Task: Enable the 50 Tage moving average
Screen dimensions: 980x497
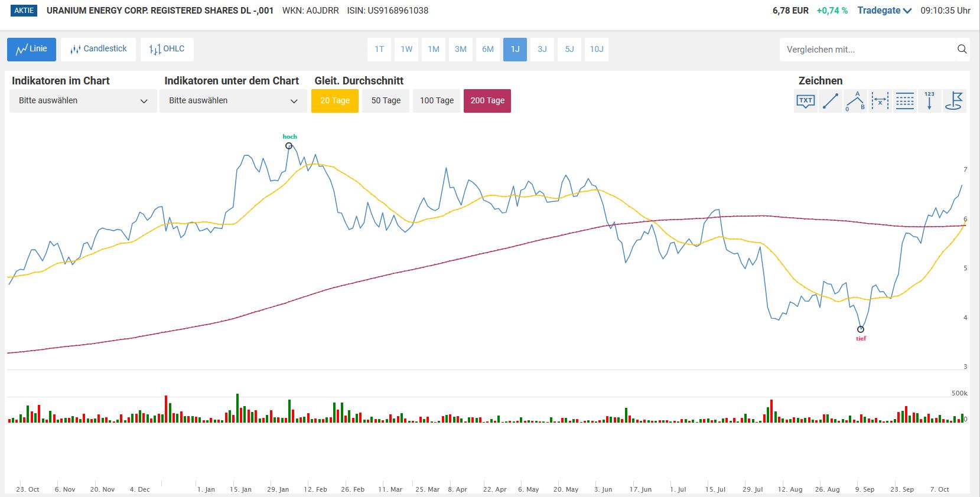Action: coord(386,101)
